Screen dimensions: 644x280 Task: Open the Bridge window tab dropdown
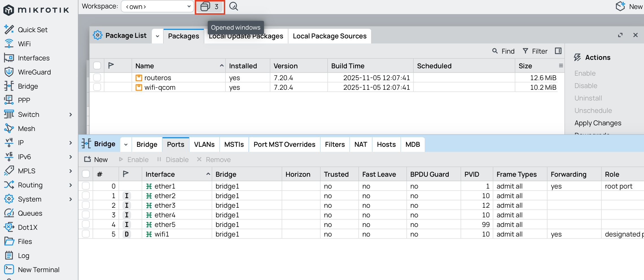click(x=126, y=144)
